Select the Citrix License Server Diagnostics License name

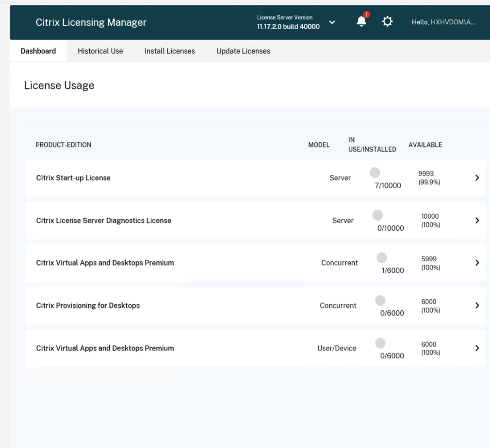click(x=104, y=221)
